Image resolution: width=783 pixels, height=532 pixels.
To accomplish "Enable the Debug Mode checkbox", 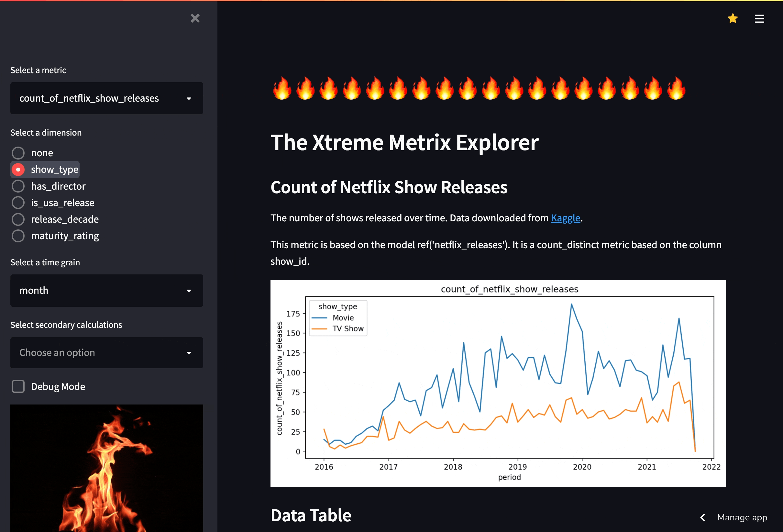I will point(18,386).
